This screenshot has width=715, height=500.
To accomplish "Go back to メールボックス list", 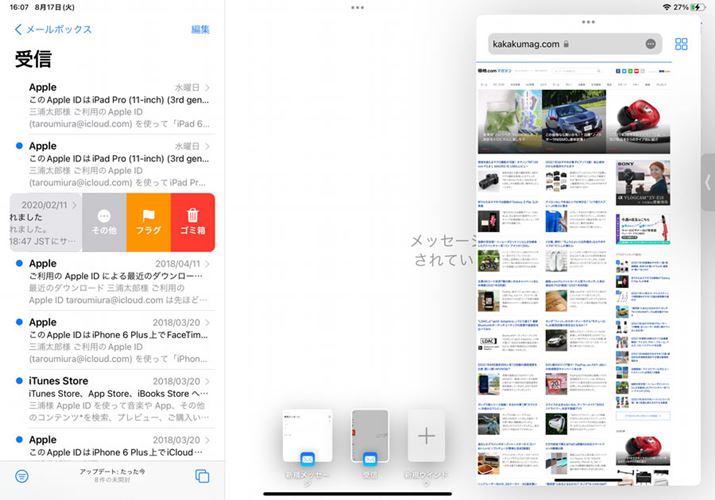I will [x=53, y=30].
